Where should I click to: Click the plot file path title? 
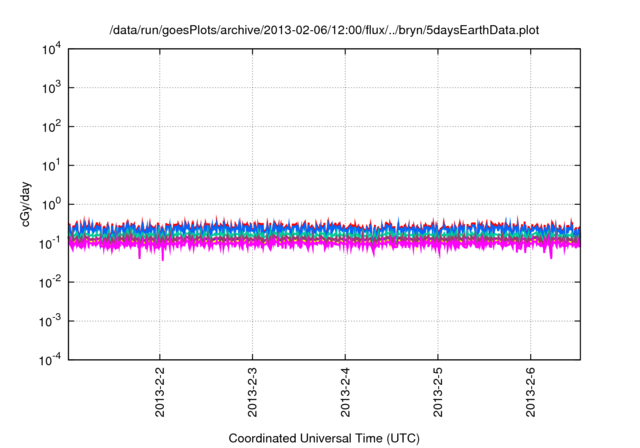point(324,30)
